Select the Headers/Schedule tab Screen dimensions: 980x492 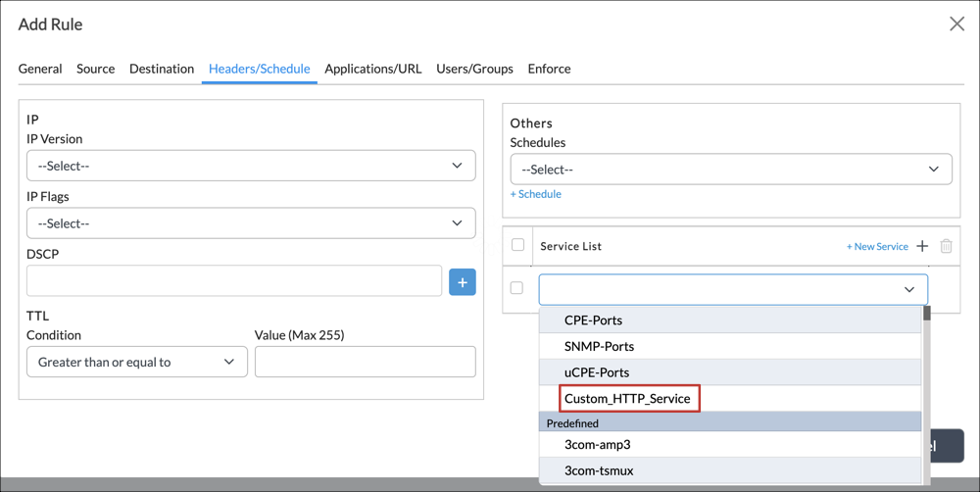260,69
